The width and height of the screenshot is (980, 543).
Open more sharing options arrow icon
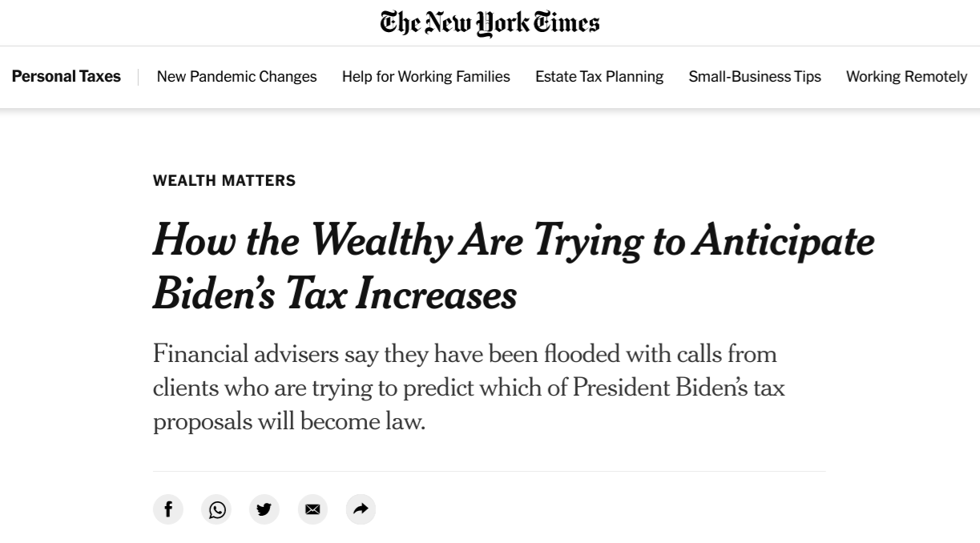coord(361,509)
